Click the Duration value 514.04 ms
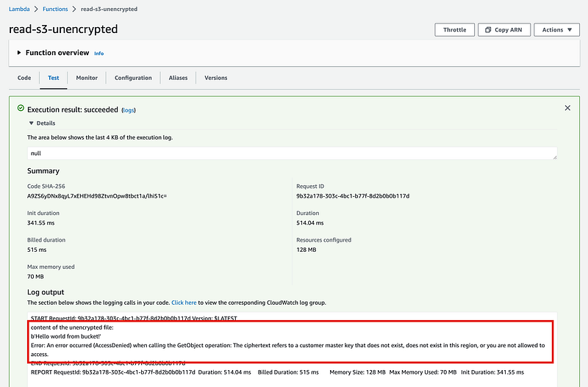The width and height of the screenshot is (588, 387). pyautogui.click(x=310, y=223)
